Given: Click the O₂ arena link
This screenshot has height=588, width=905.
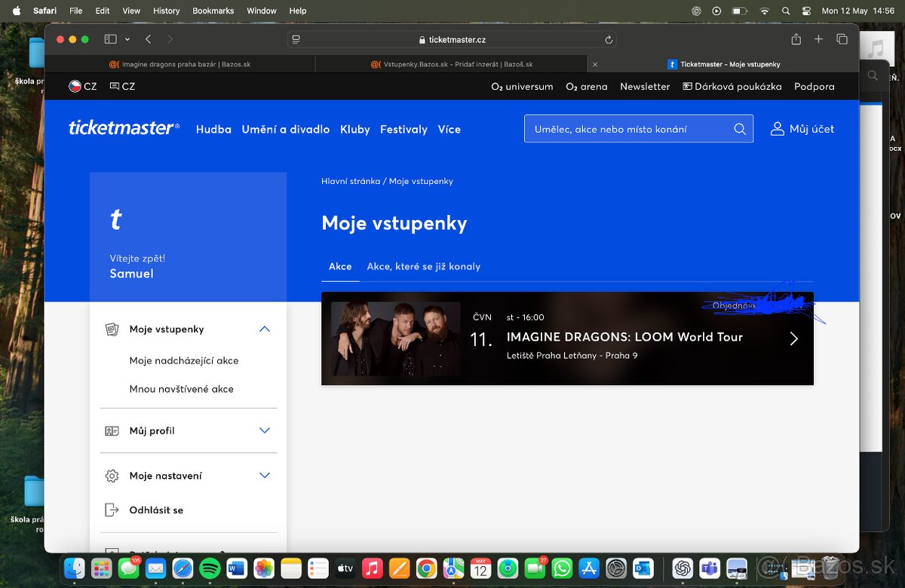Looking at the screenshot, I should (x=587, y=86).
